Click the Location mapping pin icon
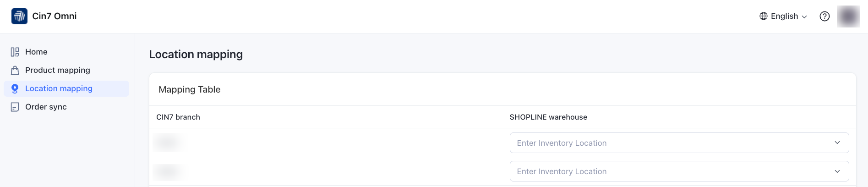The height and width of the screenshot is (187, 868). pos(15,89)
